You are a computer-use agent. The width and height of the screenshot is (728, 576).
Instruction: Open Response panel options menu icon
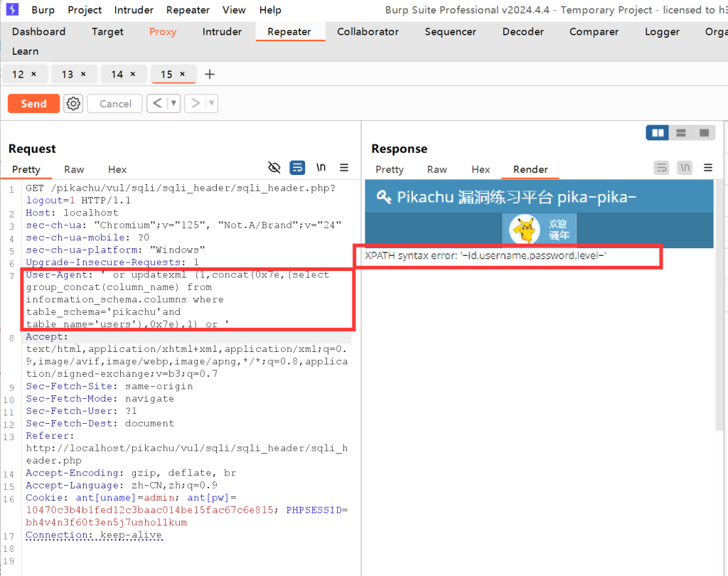[708, 167]
